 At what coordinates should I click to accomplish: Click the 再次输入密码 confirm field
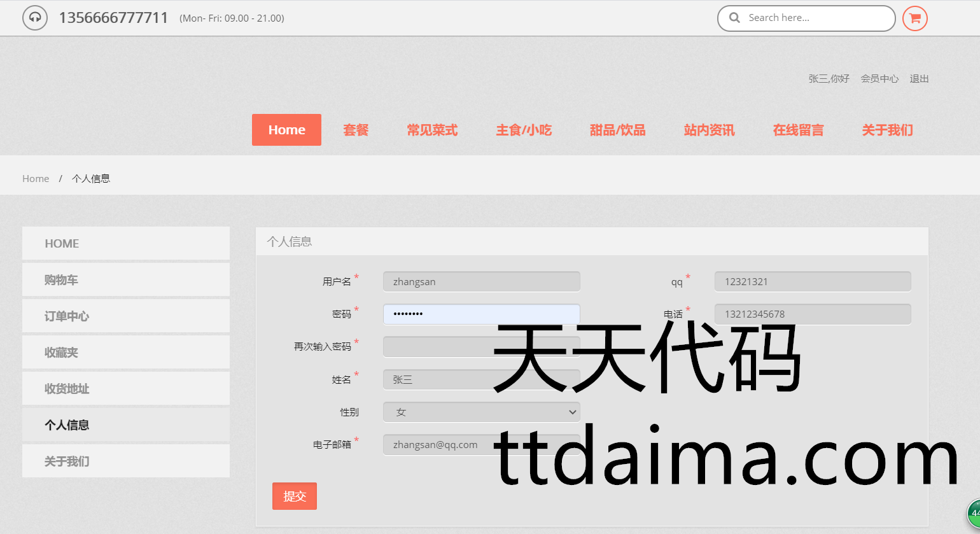click(439, 347)
